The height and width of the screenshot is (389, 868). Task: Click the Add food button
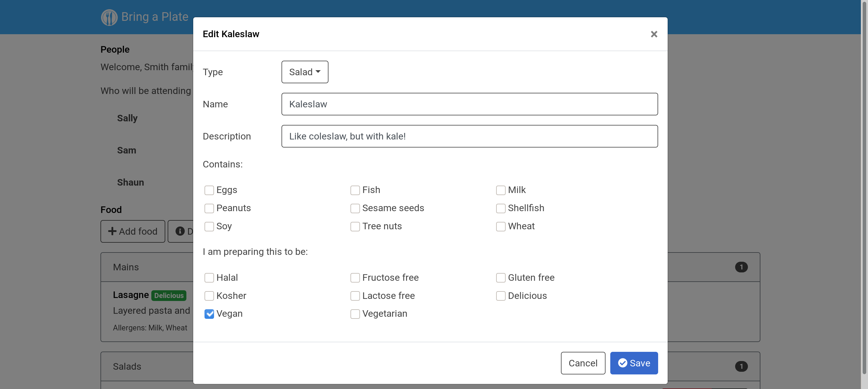(x=133, y=231)
